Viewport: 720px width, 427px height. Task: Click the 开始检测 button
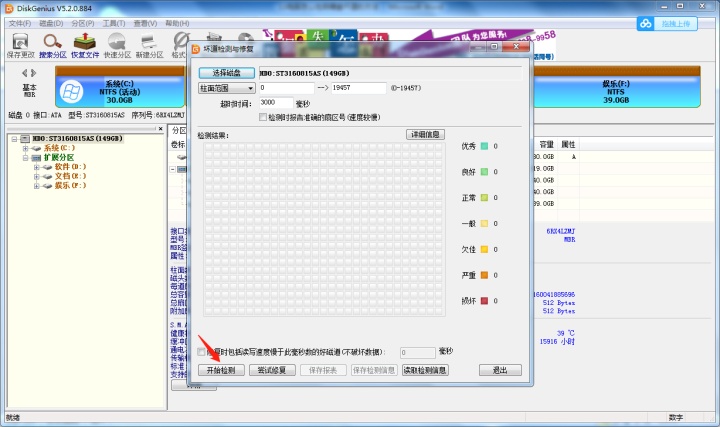(221, 370)
